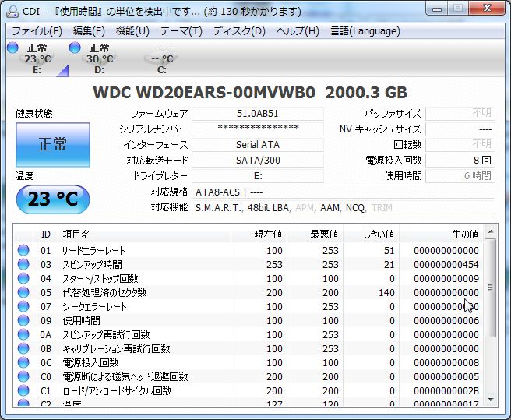This screenshot has width=511, height=420.
Task: Click the firmware field 51.0AB51
Action: pos(258,114)
